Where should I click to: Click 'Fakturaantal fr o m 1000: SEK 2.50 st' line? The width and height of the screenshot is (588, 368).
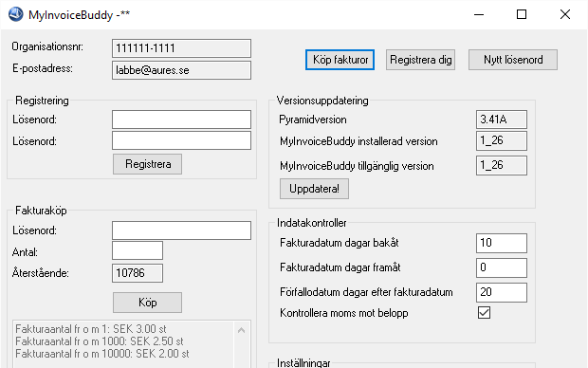(x=100, y=341)
